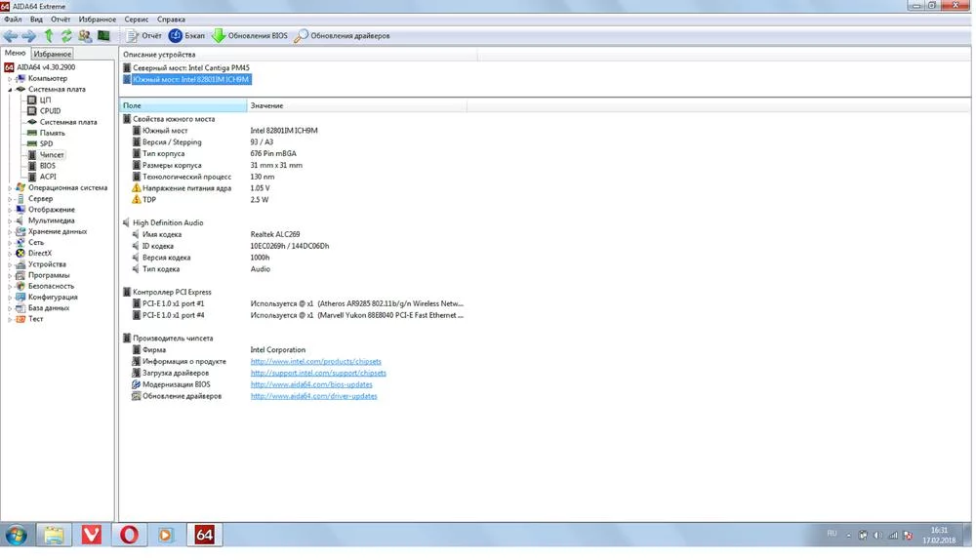
Task: Click the warning icon beside Напряжение питания ядра
Action: (137, 188)
